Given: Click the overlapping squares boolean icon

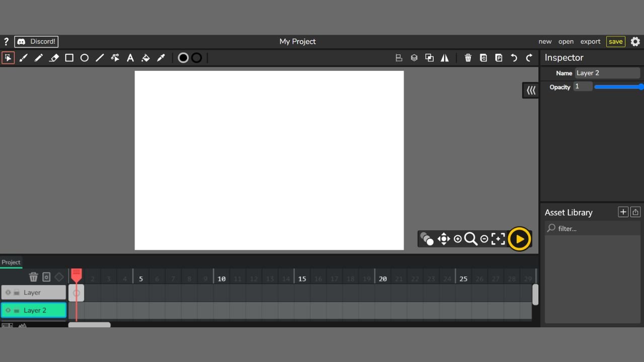Looking at the screenshot, I should [x=429, y=58].
